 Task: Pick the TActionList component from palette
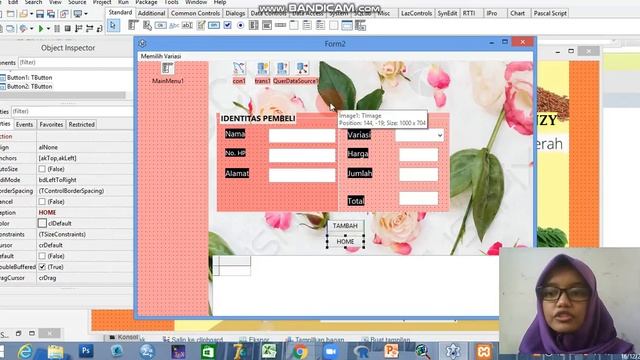point(360,25)
